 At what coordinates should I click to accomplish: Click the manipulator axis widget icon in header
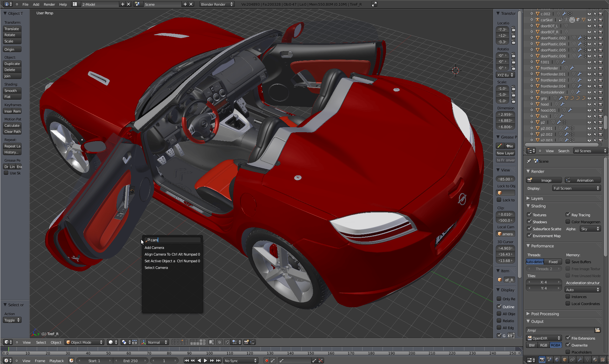click(x=143, y=342)
